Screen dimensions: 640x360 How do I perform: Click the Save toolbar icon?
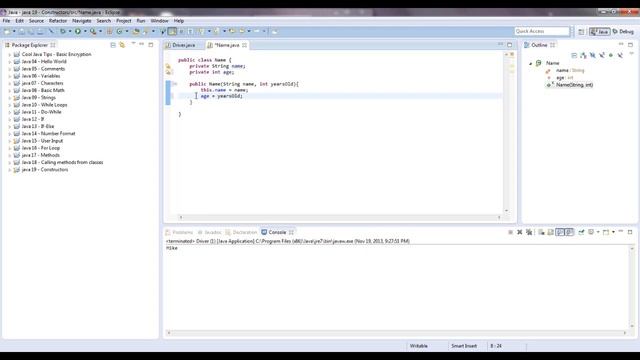pos(22,31)
